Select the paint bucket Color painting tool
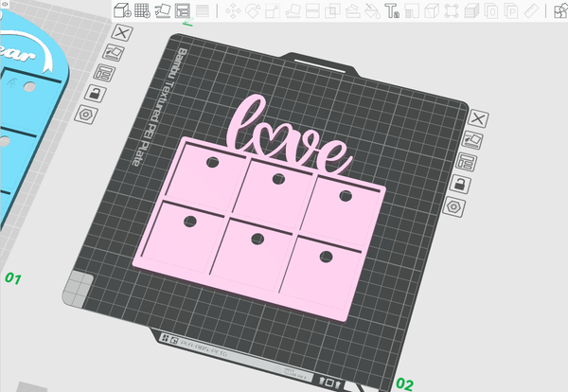 (372, 11)
